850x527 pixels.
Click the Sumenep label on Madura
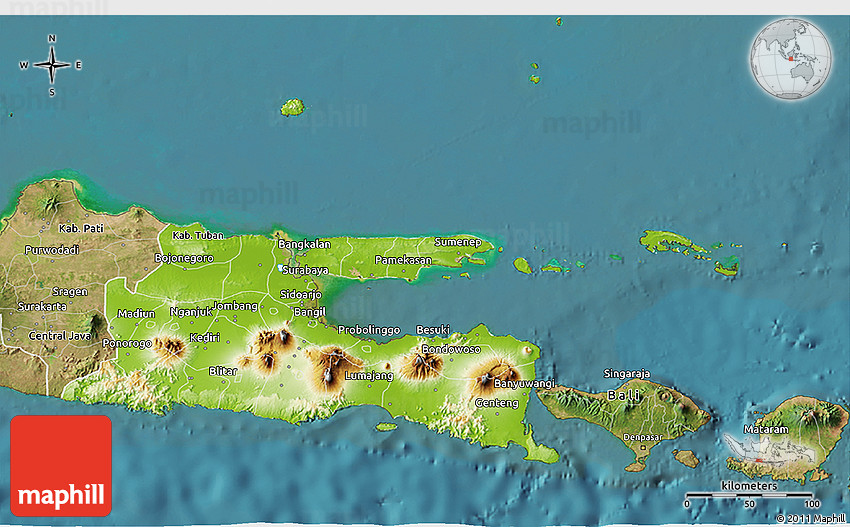click(457, 242)
